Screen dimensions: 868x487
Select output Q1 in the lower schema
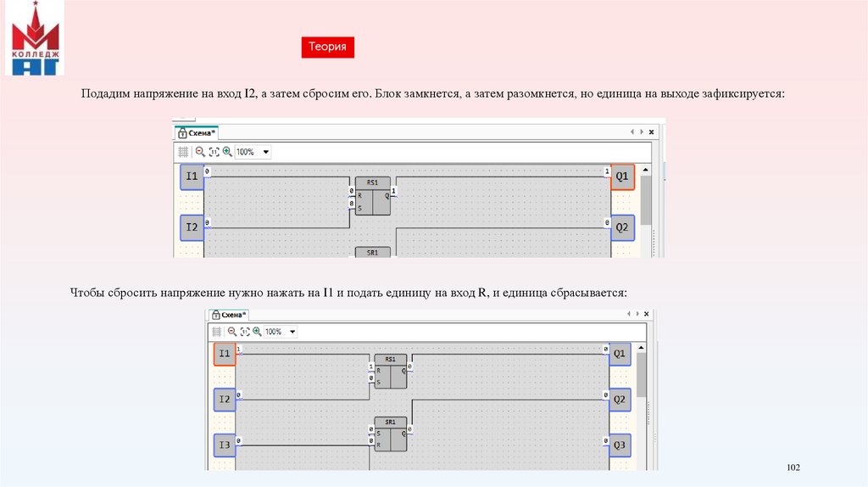coord(620,354)
